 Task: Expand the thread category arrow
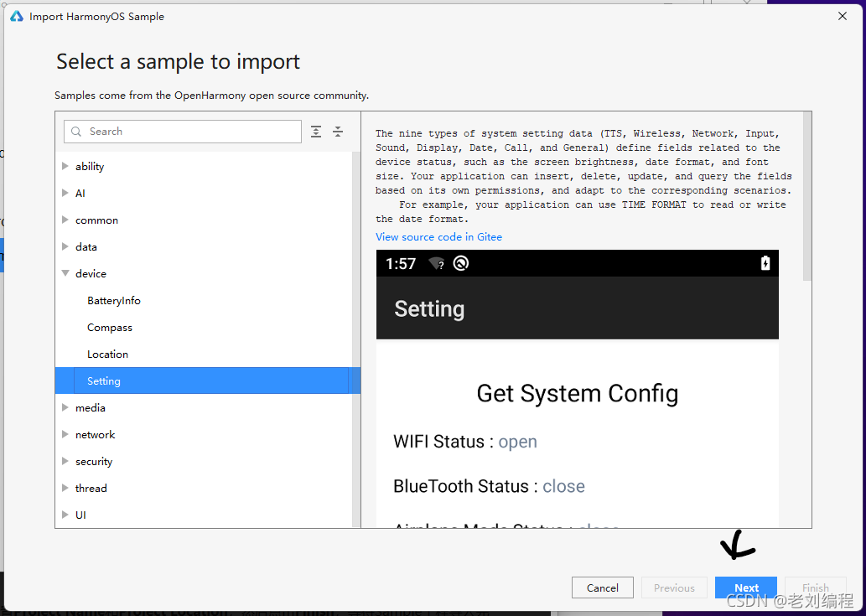65,488
